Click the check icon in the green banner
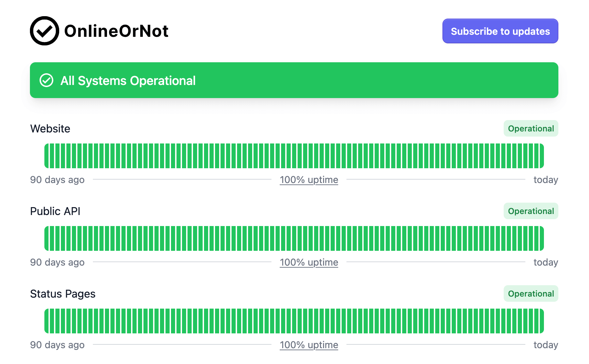The image size is (589, 364). pos(46,80)
